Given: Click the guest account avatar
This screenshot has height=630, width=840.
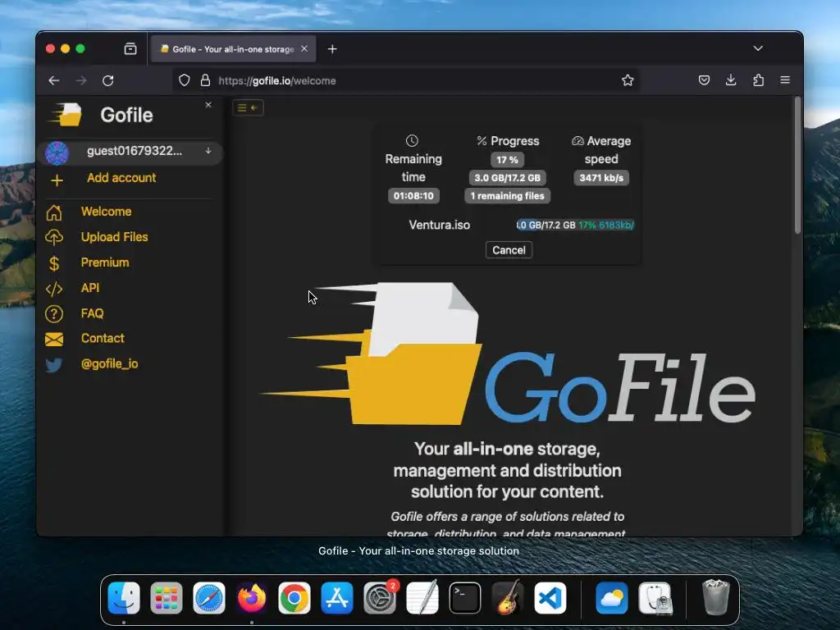Looking at the screenshot, I should click(57, 153).
